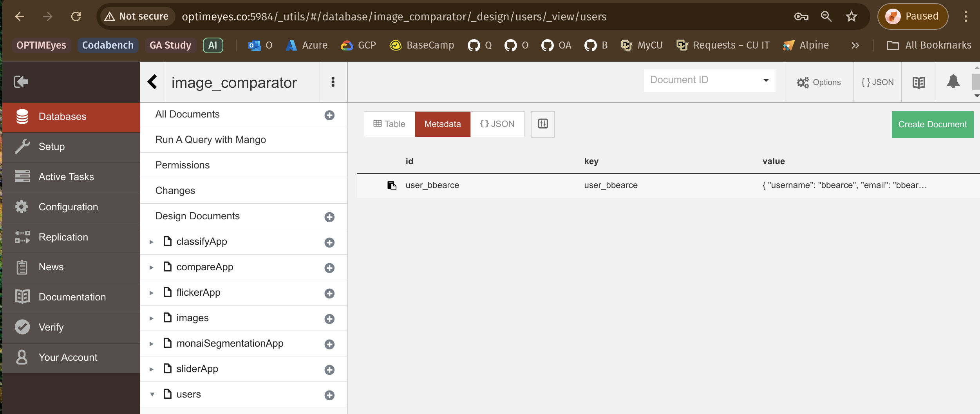980x414 pixels.
Task: Click the header panel vertical scrollbar
Action: point(976,82)
